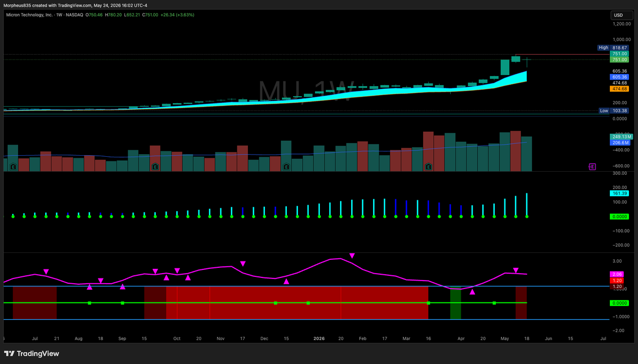Click the teal 751.00 price label

click(619, 54)
